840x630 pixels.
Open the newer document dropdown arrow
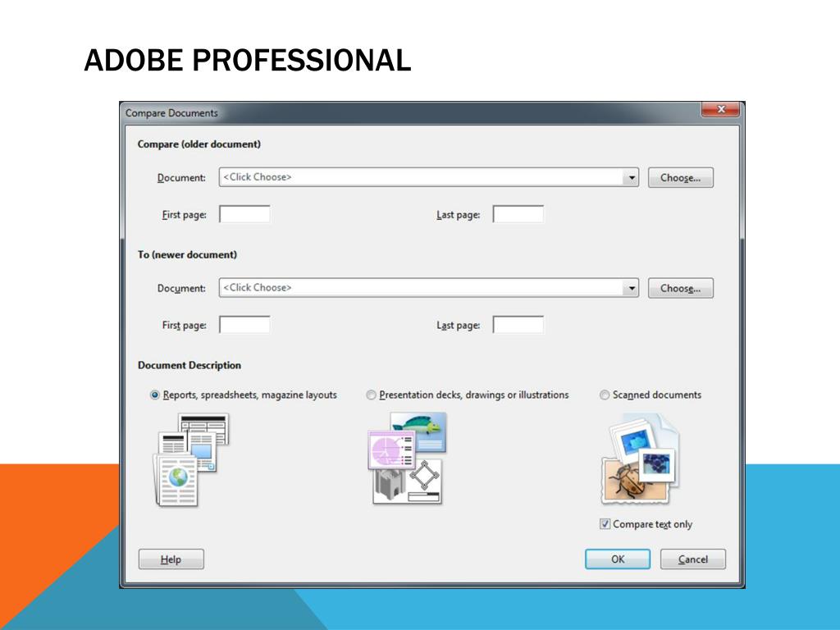(x=631, y=288)
